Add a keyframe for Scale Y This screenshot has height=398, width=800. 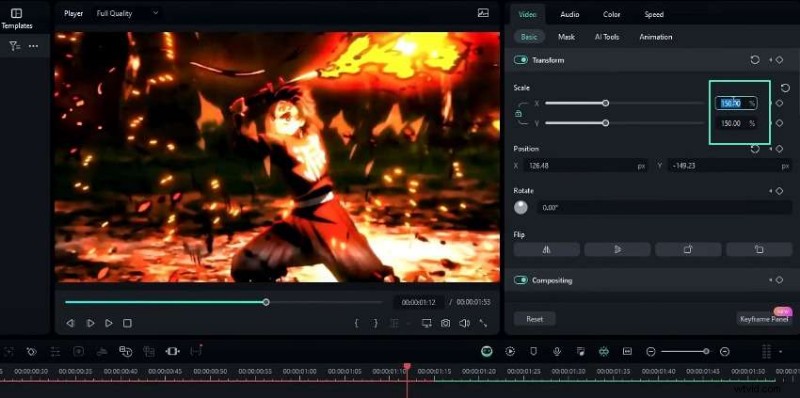pyautogui.click(x=779, y=123)
